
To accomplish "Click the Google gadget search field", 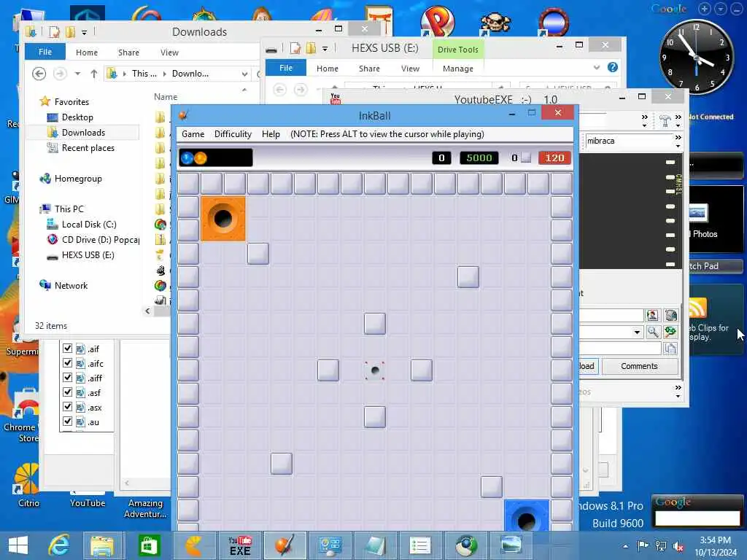I will click(x=697, y=518).
